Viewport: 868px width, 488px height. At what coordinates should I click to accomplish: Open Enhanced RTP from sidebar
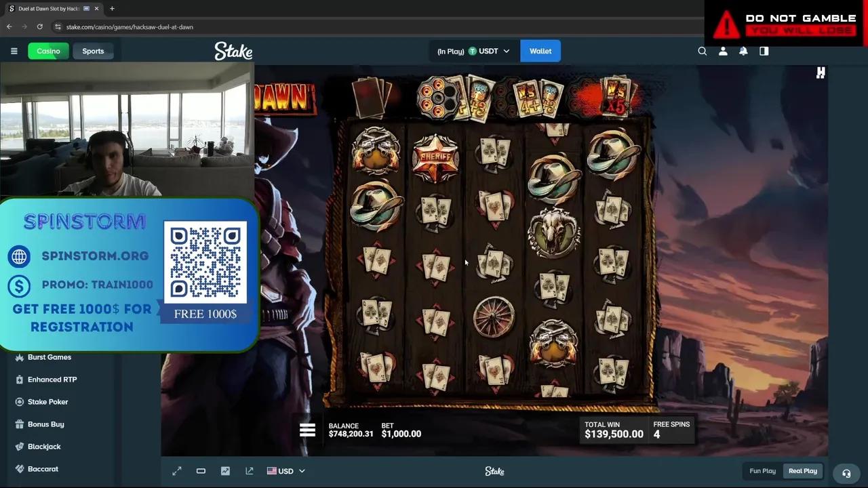(x=52, y=380)
